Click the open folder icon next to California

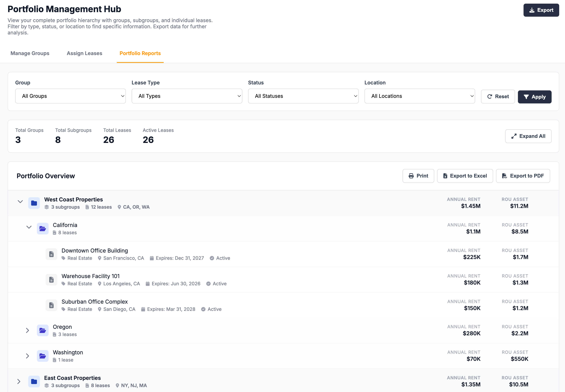(43, 228)
